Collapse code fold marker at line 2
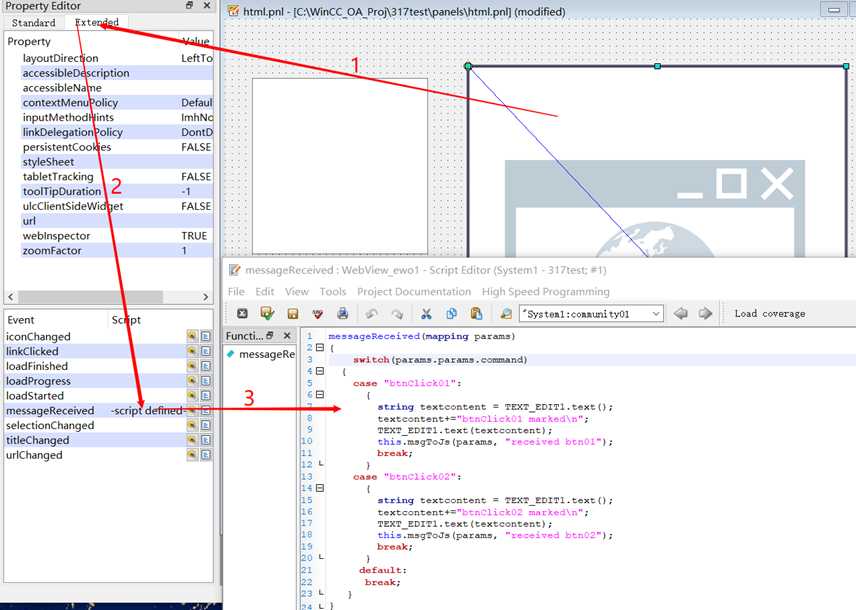Image resolution: width=856 pixels, height=610 pixels. [320, 347]
